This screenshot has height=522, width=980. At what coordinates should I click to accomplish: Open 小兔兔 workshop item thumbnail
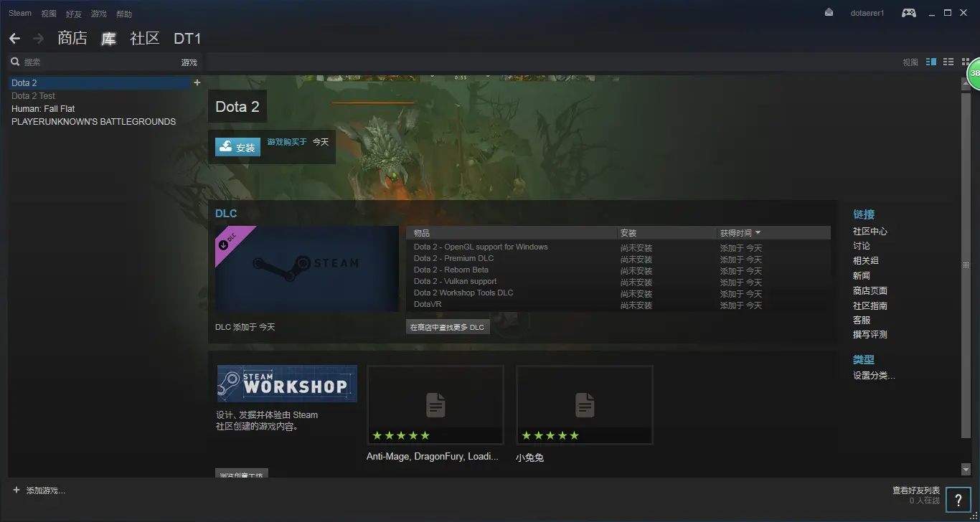click(x=585, y=405)
